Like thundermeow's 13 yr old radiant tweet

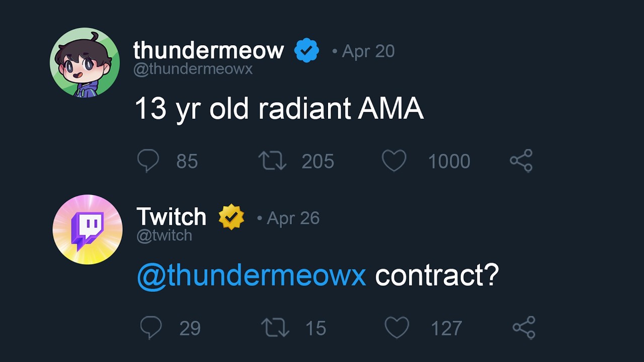tap(394, 161)
